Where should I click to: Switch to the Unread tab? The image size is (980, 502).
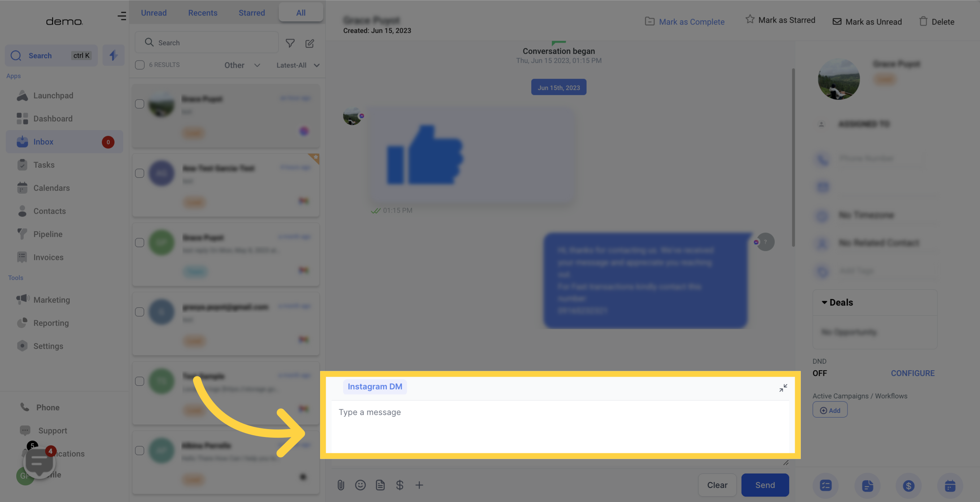click(x=154, y=13)
